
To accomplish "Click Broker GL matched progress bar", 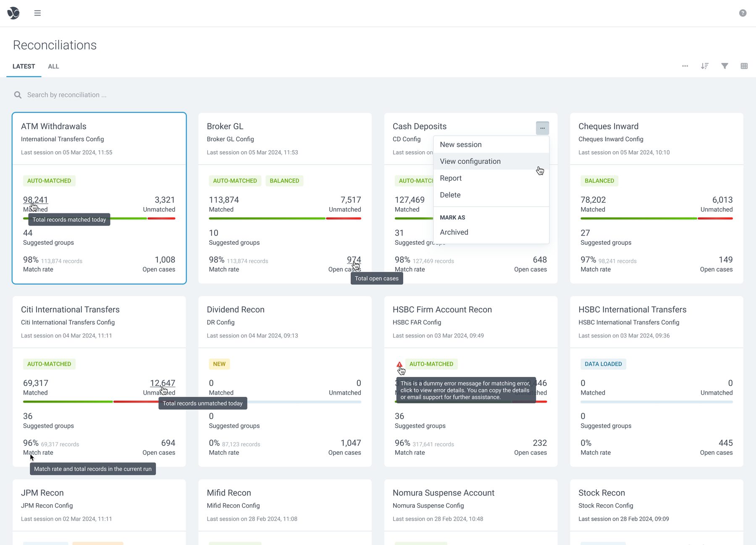I will pyautogui.click(x=267, y=218).
